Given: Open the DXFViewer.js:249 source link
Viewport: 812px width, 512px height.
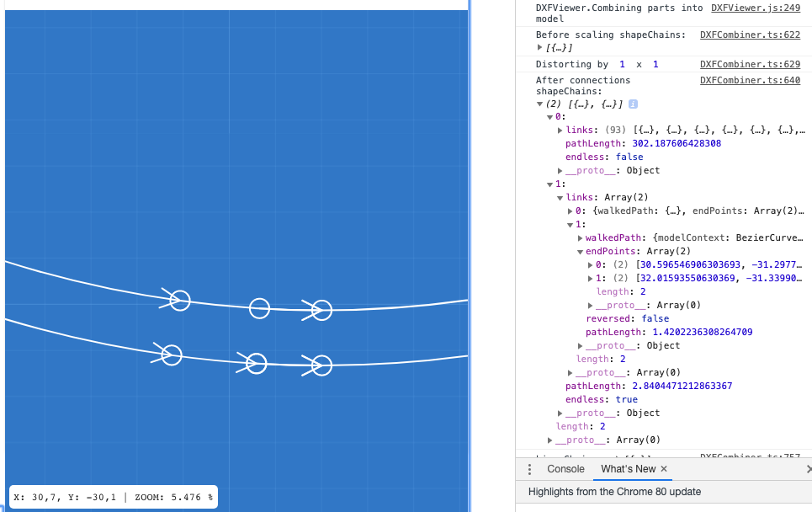Looking at the screenshot, I should [x=756, y=8].
